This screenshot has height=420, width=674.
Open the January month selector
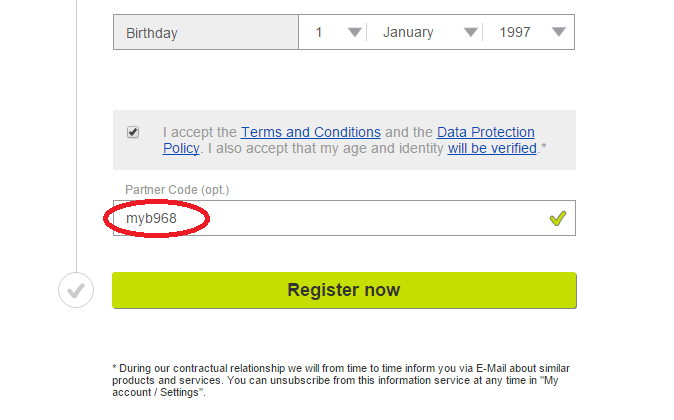coord(425,32)
